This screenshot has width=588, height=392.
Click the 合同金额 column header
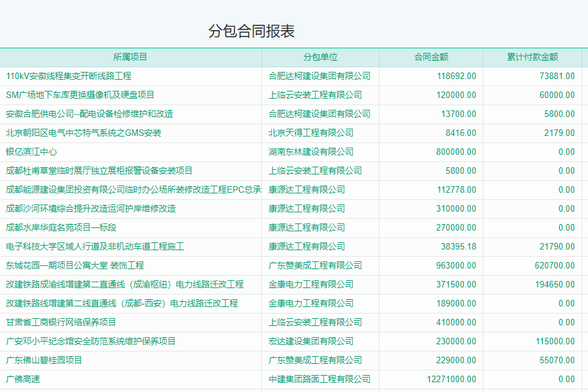(x=431, y=57)
